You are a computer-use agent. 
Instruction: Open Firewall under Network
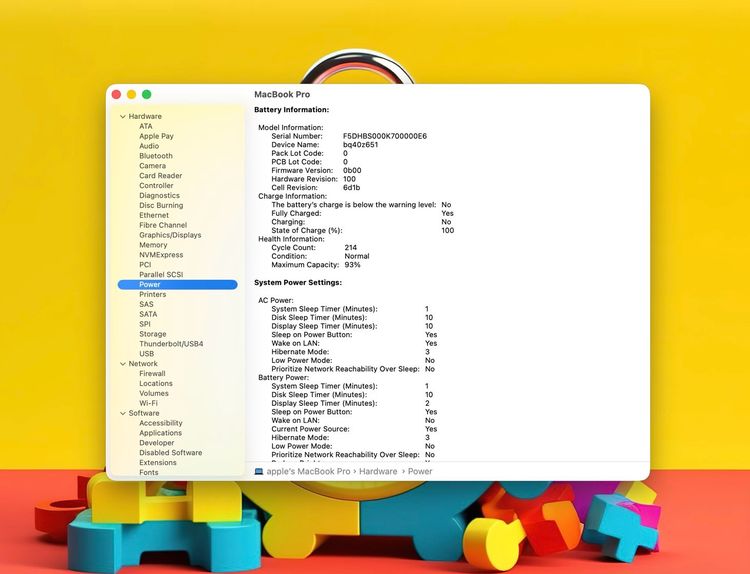point(152,374)
